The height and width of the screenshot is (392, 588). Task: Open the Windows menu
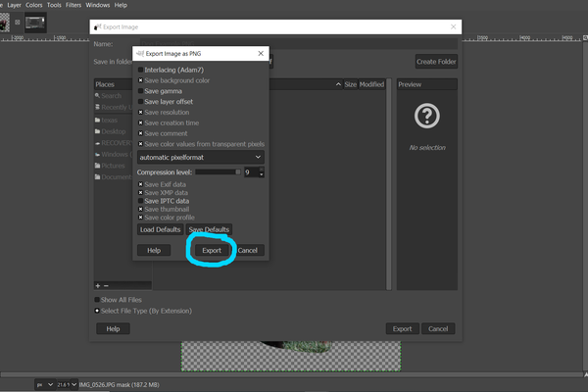tap(98, 5)
